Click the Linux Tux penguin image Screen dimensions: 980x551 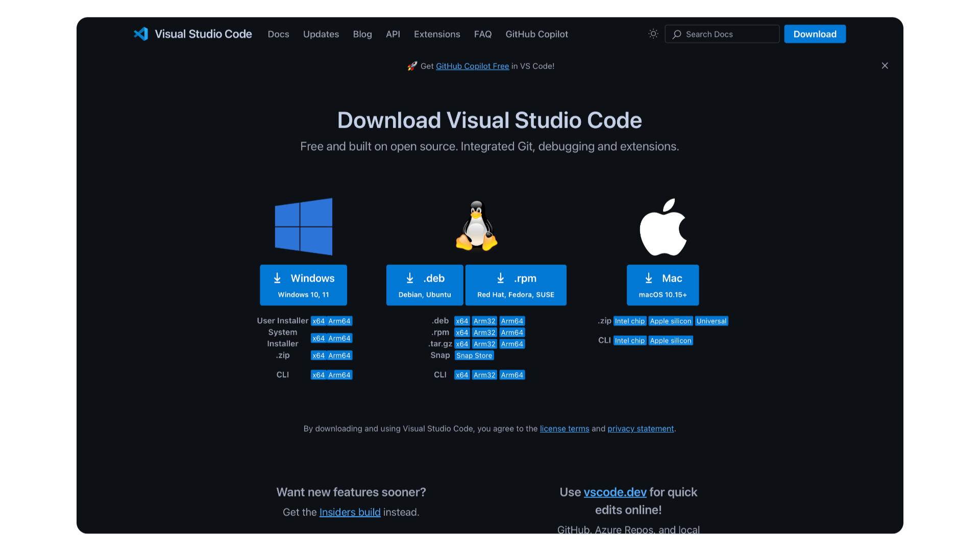point(476,226)
